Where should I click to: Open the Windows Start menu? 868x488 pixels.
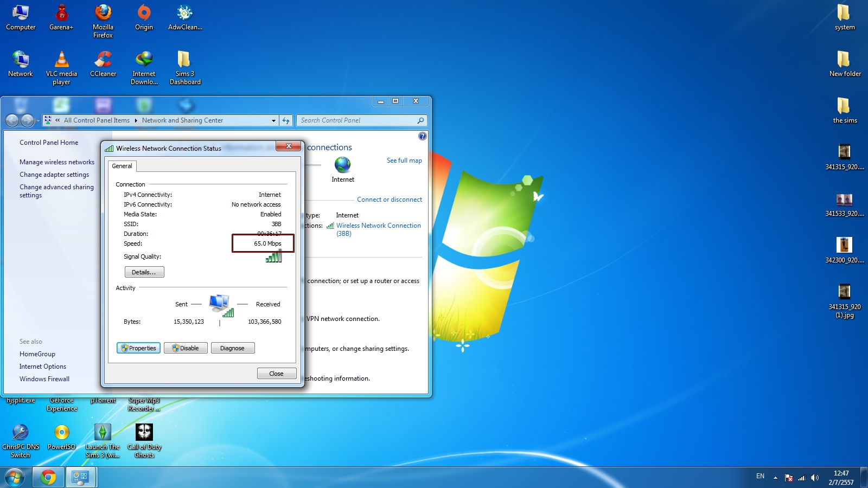click(15, 477)
